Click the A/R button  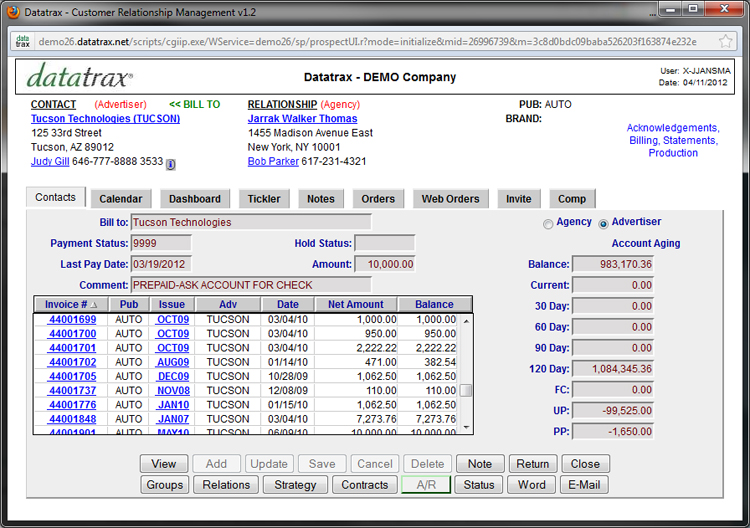click(x=426, y=485)
